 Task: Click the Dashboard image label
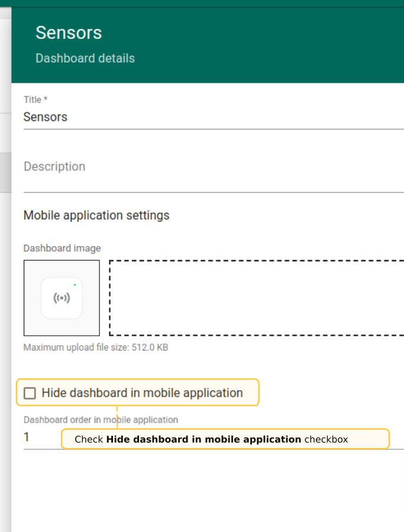coord(62,248)
